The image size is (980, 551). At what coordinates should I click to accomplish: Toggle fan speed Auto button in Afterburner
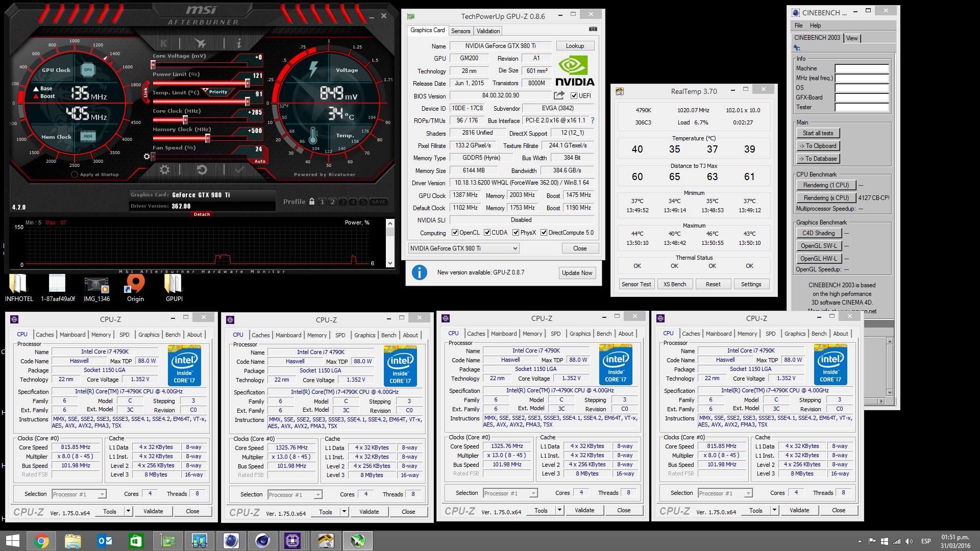(x=259, y=161)
